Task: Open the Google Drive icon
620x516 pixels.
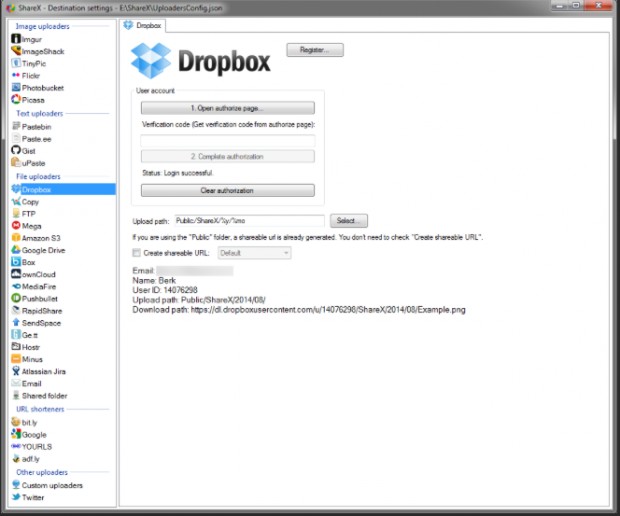Action: [x=16, y=250]
